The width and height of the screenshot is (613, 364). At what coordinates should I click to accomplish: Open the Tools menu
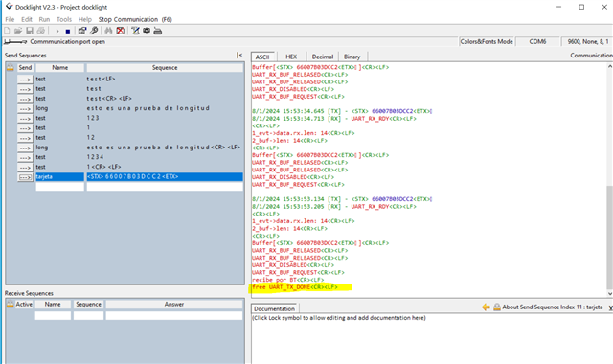[x=64, y=19]
